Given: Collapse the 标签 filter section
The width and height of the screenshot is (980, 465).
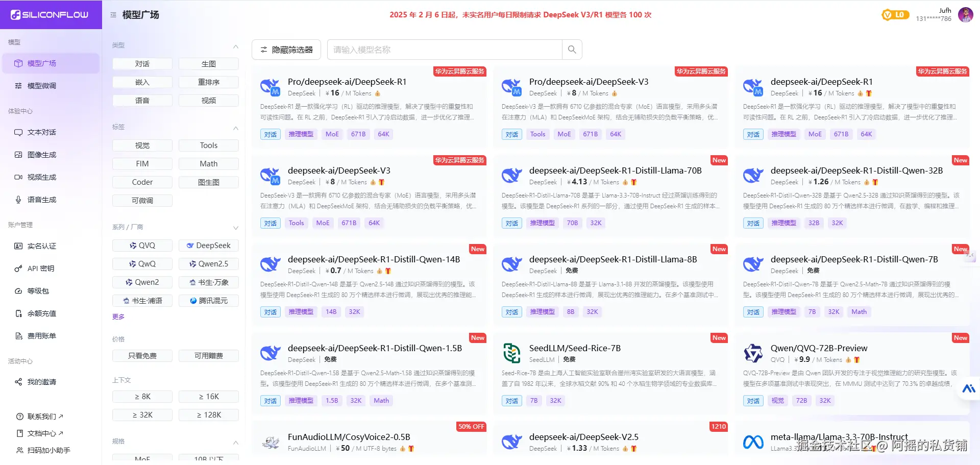Looking at the screenshot, I should click(236, 128).
